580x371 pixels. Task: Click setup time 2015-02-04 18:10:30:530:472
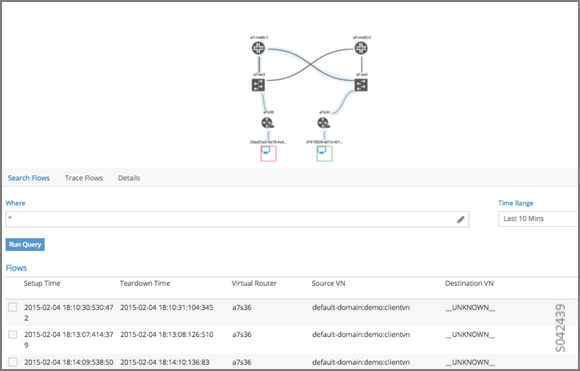click(x=69, y=313)
